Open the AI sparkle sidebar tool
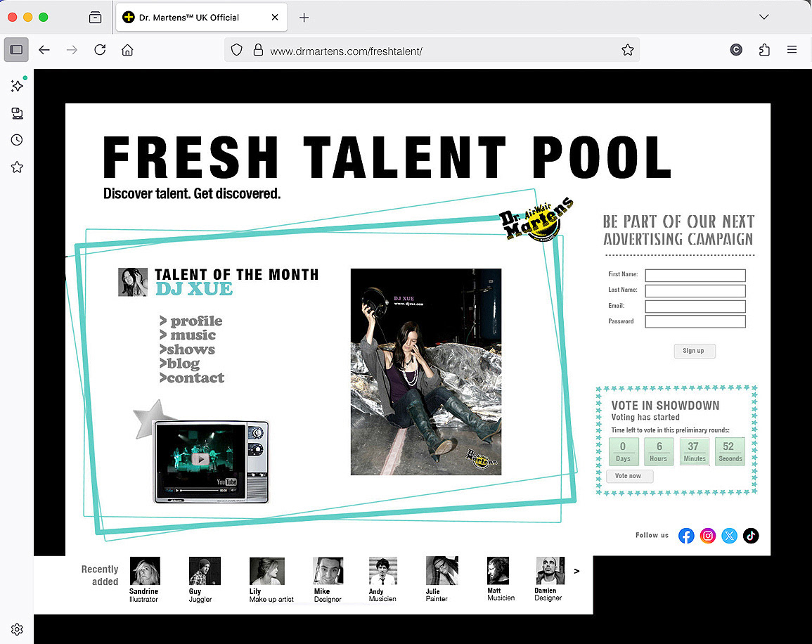Image resolution: width=812 pixels, height=644 pixels. click(17, 85)
